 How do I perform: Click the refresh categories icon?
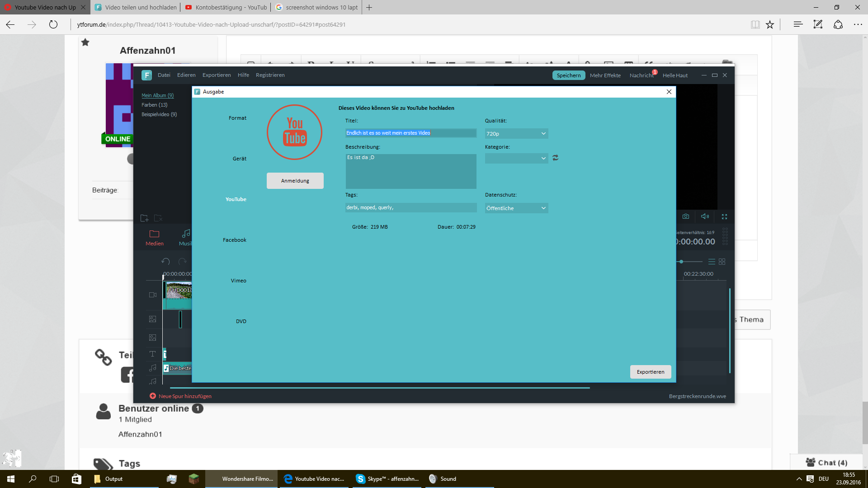pyautogui.click(x=555, y=158)
